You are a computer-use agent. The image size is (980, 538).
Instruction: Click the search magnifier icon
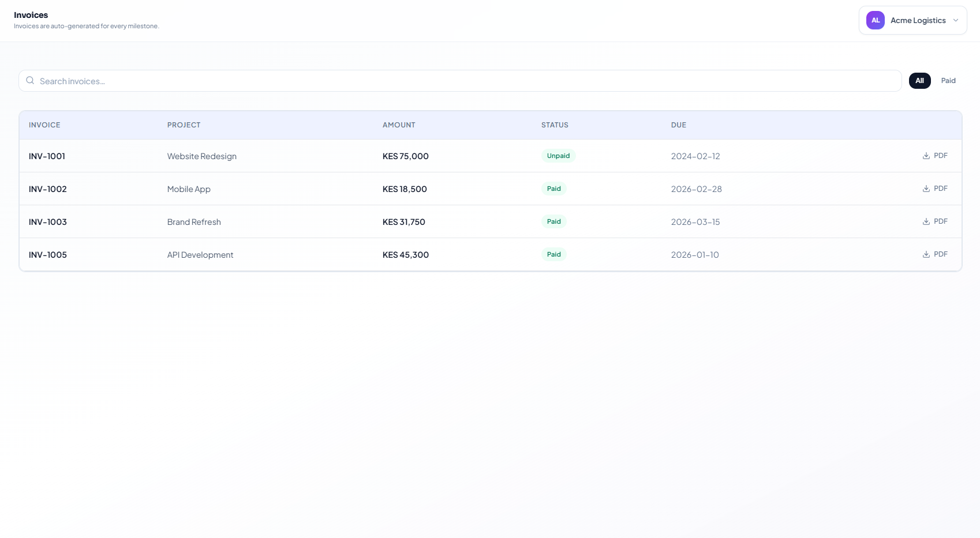click(30, 80)
